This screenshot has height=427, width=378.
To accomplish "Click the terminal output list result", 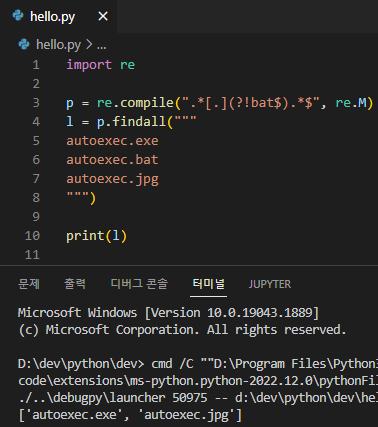I will [x=130, y=415].
